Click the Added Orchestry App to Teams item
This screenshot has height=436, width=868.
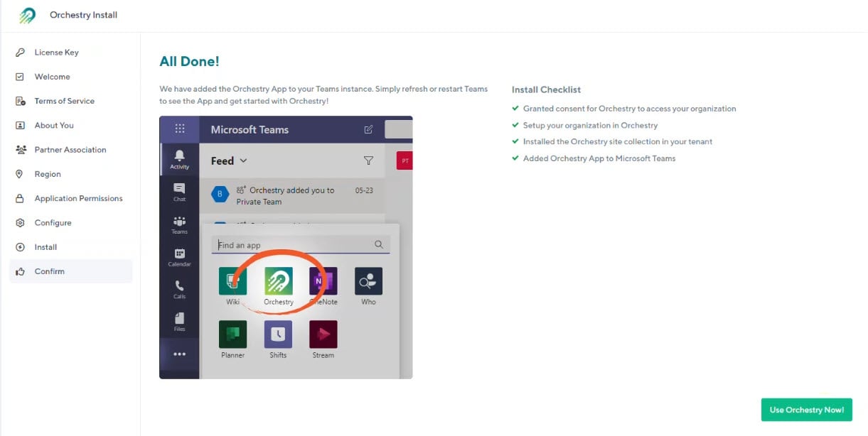point(599,158)
